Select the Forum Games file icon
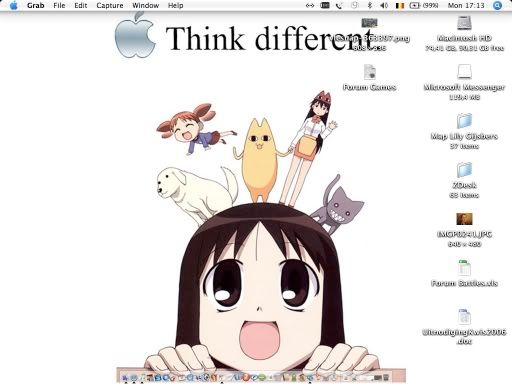The image size is (512, 384). tap(370, 72)
